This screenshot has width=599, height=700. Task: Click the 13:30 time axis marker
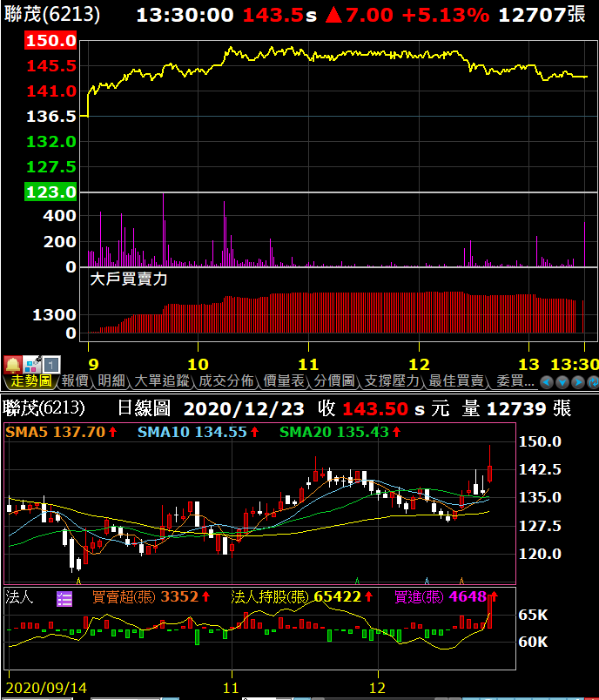click(x=575, y=364)
